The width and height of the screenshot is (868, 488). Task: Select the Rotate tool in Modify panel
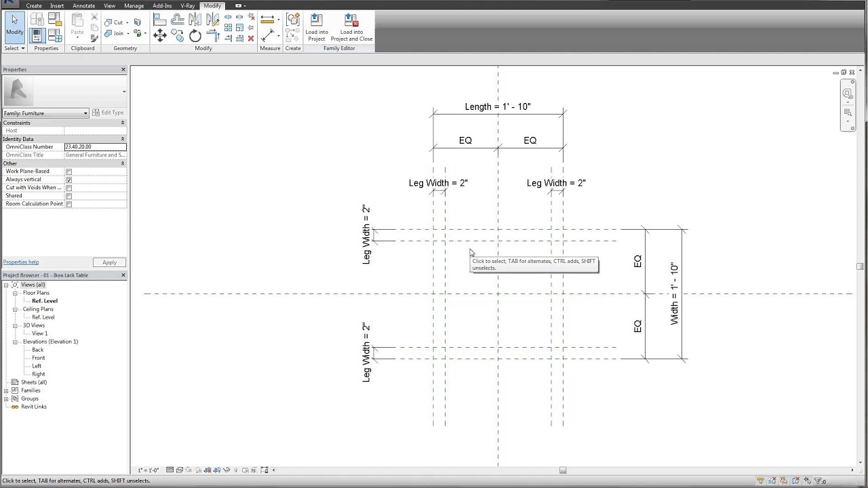[195, 36]
